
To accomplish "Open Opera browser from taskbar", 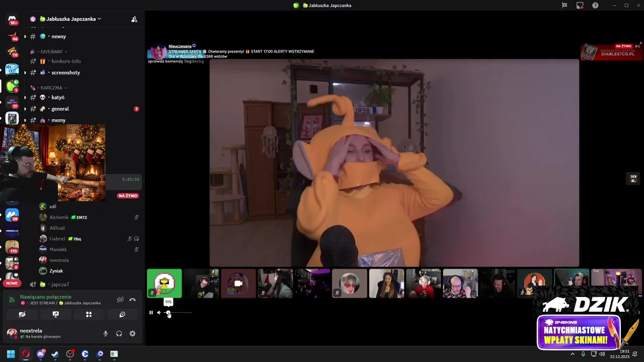I will pos(26,354).
